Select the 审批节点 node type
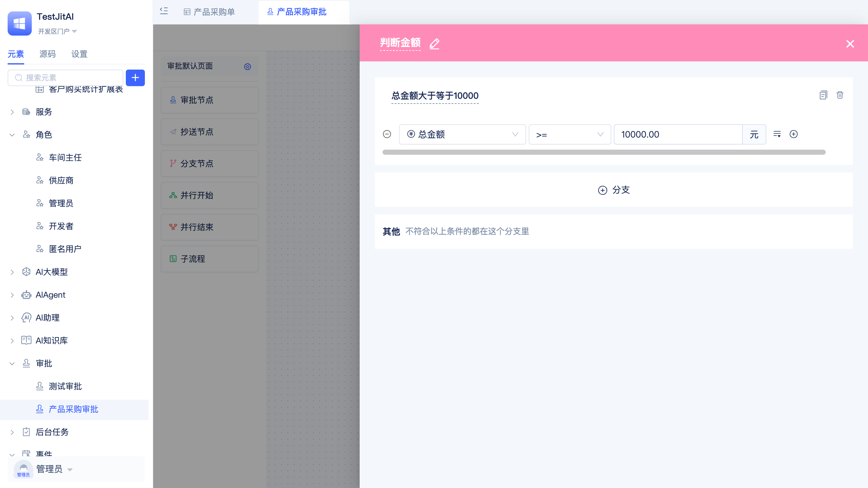The image size is (868, 488). 210,100
